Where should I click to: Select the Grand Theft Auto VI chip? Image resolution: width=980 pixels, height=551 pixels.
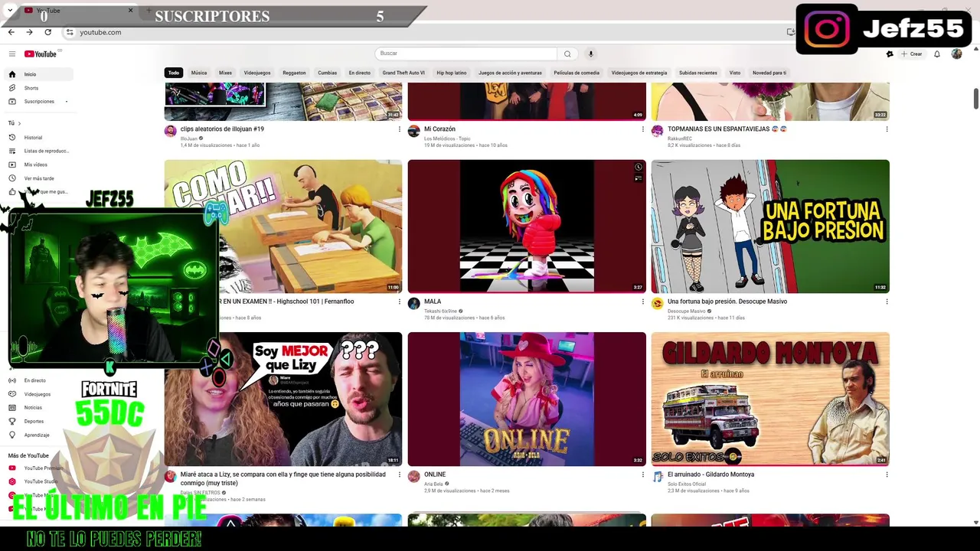pyautogui.click(x=403, y=73)
